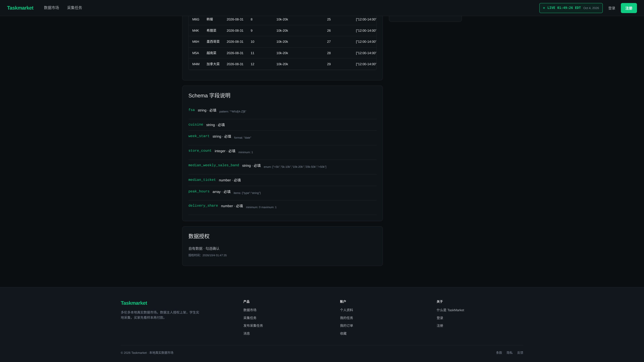Click the week_start field name
The height and width of the screenshot is (362, 644).
[x=199, y=136]
